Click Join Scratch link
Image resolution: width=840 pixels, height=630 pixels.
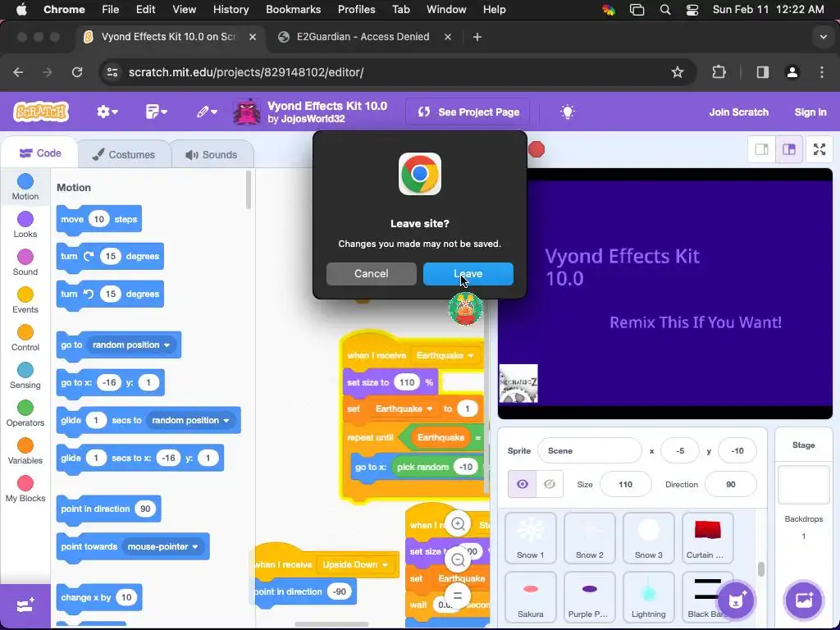tap(739, 112)
